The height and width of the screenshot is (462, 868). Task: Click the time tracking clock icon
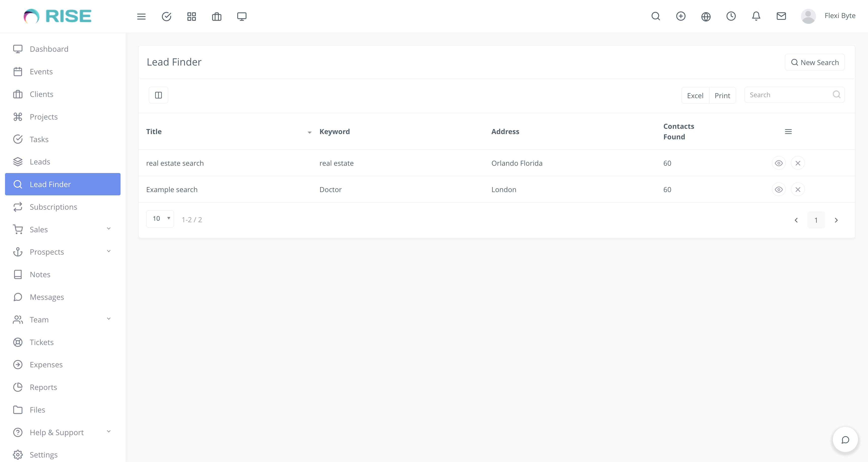731,16
